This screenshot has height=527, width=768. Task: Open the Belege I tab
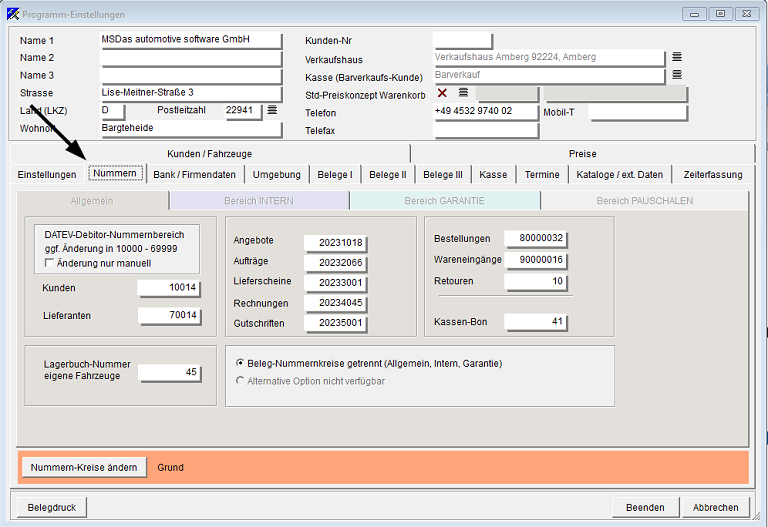click(x=335, y=175)
